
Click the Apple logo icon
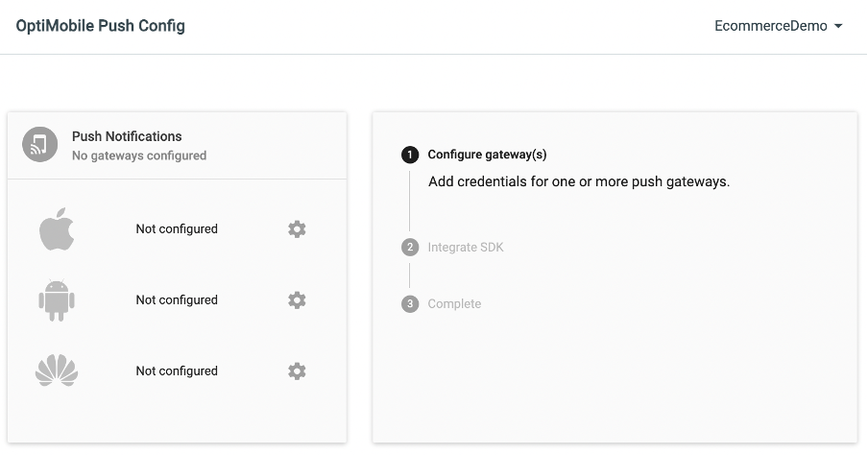pyautogui.click(x=57, y=229)
